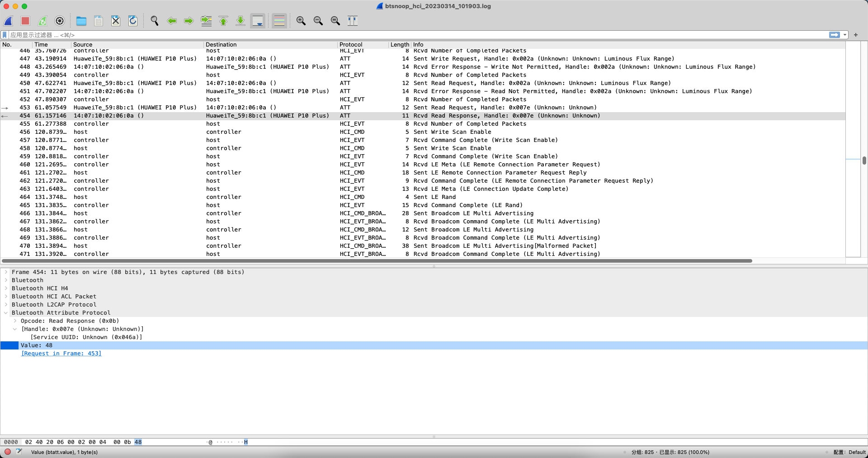Jump to the first packet
Image resolution: width=868 pixels, height=458 pixels.
click(x=223, y=21)
